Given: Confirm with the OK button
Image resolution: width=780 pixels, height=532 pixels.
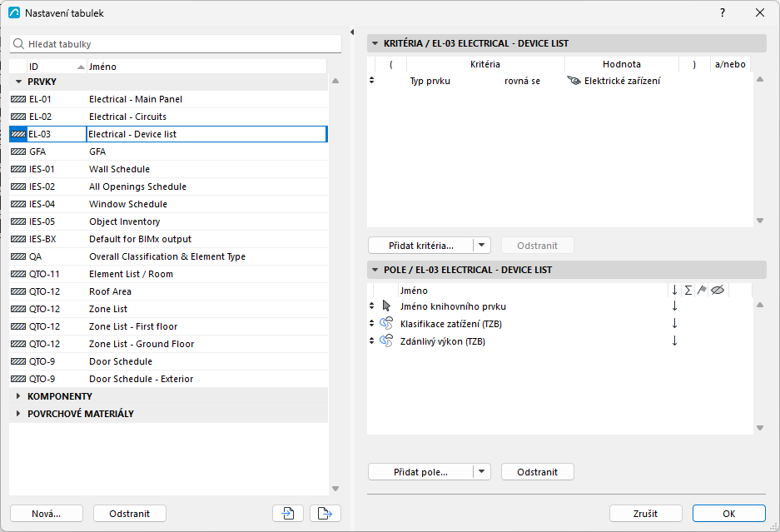Looking at the screenshot, I should tap(728, 513).
